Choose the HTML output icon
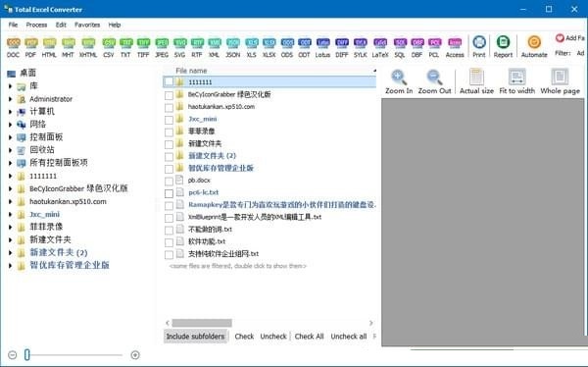588x367 pixels. tap(49, 47)
